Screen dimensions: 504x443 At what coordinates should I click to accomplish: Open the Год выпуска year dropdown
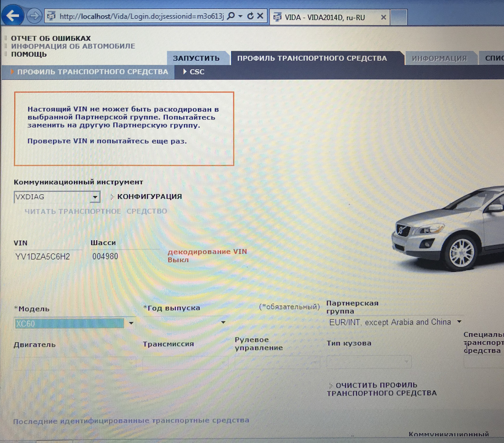coord(223,322)
